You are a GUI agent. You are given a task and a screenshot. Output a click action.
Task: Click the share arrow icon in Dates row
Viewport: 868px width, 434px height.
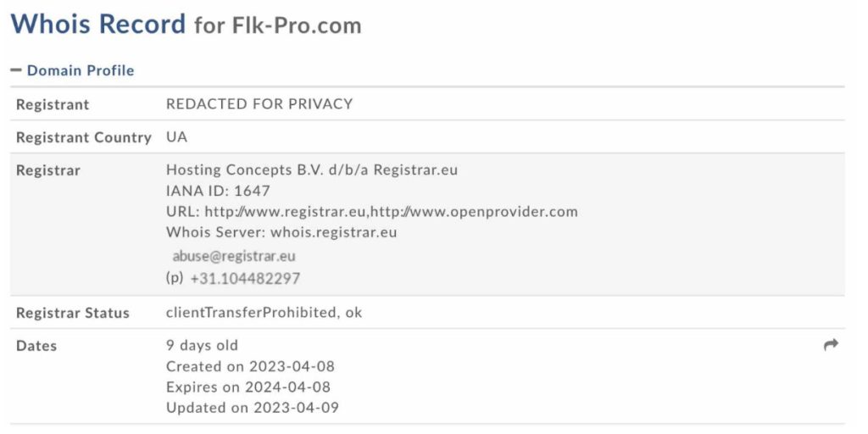[x=831, y=345]
